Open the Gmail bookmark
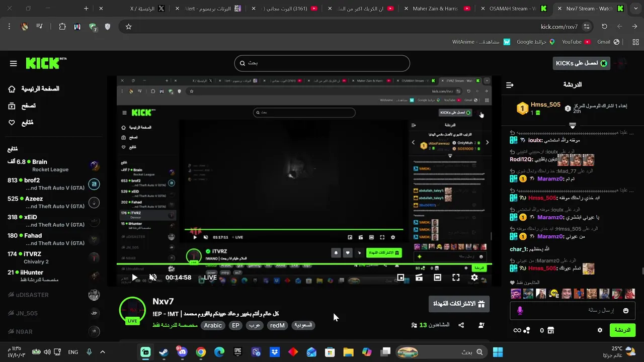 (608, 42)
